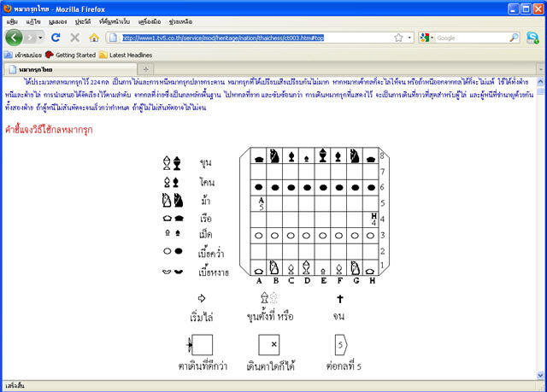Open the address bar history dropdown
The width and height of the screenshot is (547, 392).
409,38
